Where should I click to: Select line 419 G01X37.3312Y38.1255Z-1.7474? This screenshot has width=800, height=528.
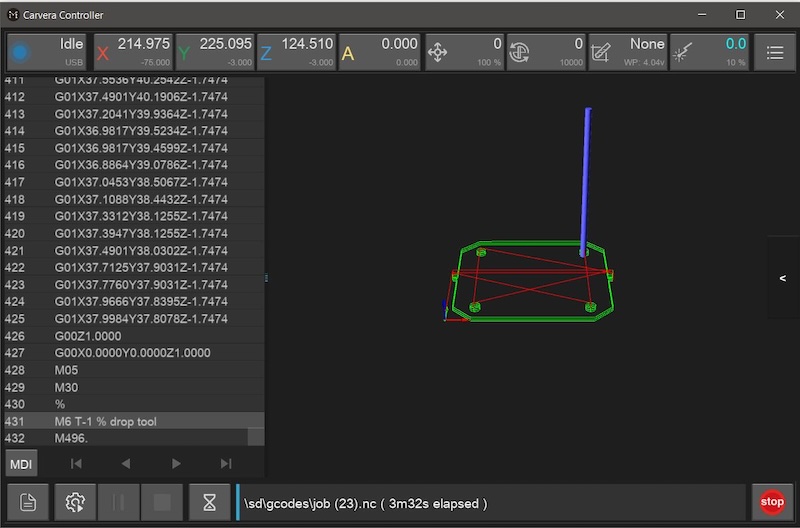click(134, 216)
